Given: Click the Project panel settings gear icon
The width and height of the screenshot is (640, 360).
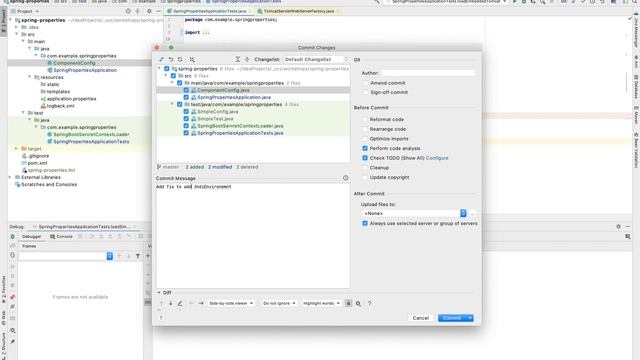Looking at the screenshot, I should [149, 11].
